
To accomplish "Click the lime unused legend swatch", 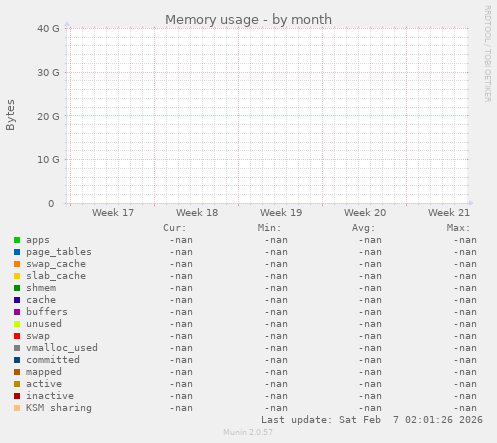I will point(17,324).
